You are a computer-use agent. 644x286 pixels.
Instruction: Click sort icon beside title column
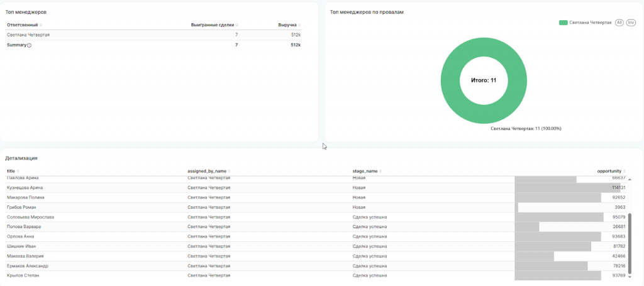click(x=18, y=171)
